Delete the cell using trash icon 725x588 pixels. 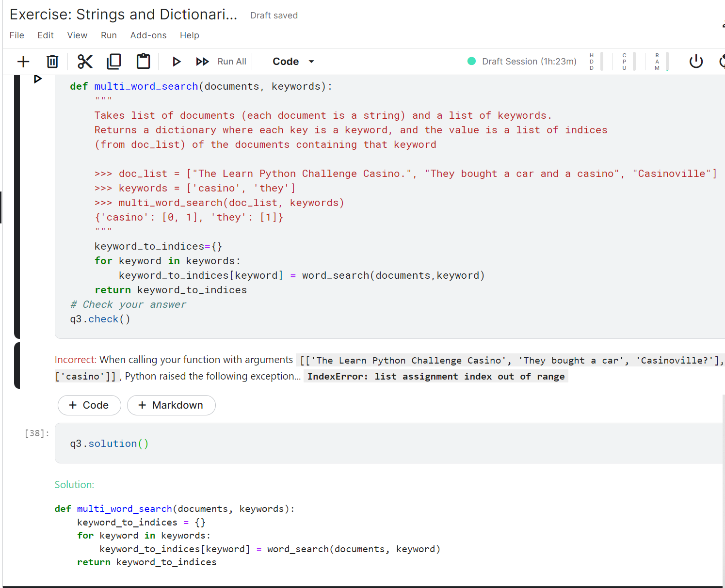(52, 62)
